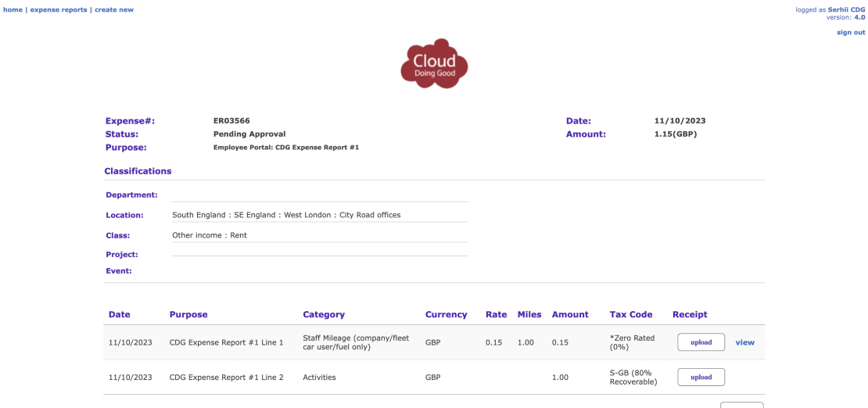Click the Location field showing City Road offices
Screen dimensions: 868x408
(286, 215)
